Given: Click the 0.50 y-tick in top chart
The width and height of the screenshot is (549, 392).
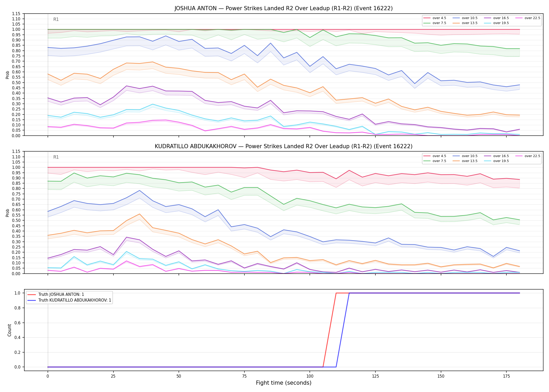Looking at the screenshot, I should pyautogui.click(x=16, y=83).
